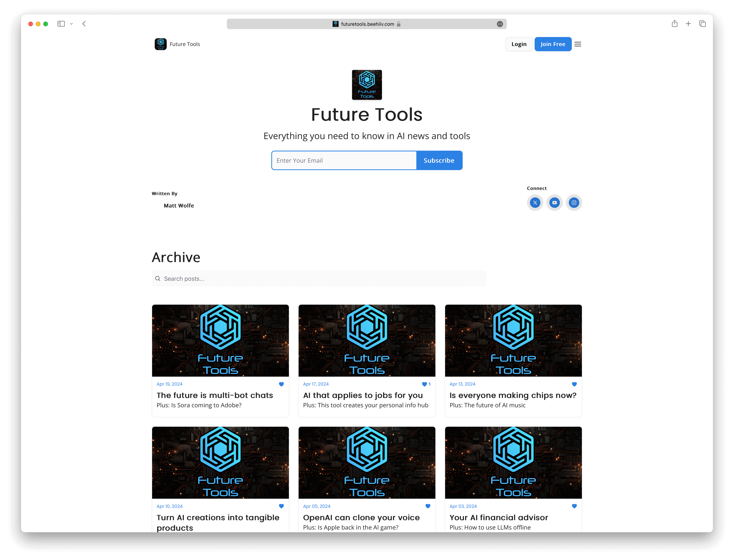Click the magnifier icon in Search posts

[x=158, y=279]
